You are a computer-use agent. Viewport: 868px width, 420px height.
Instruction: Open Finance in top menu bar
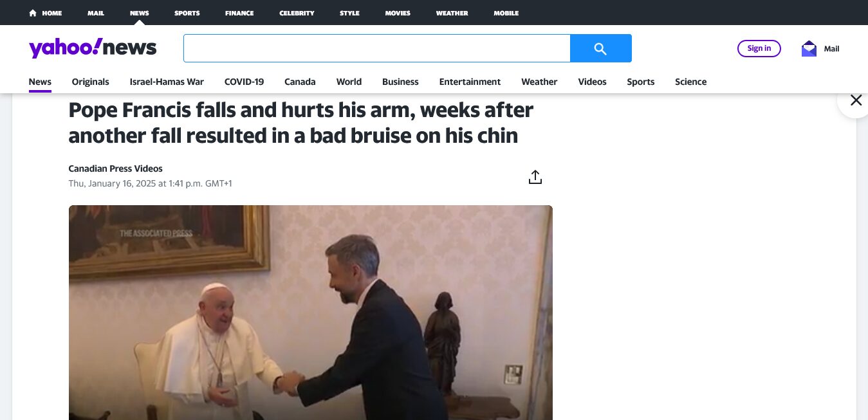point(239,13)
